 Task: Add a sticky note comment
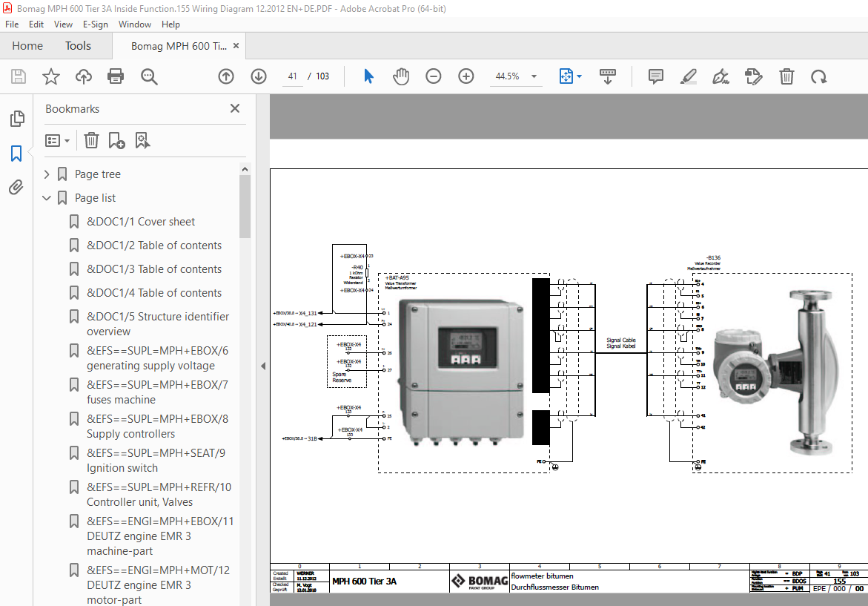[656, 76]
